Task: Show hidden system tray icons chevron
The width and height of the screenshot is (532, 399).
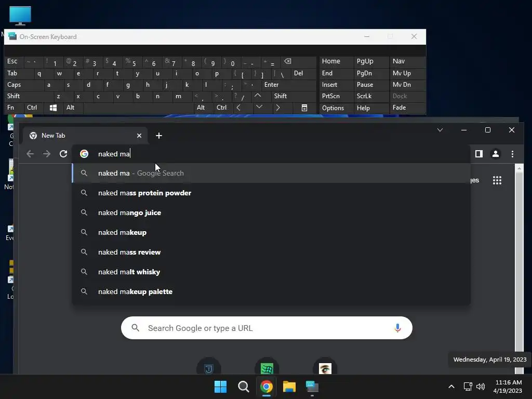Action: click(x=451, y=387)
